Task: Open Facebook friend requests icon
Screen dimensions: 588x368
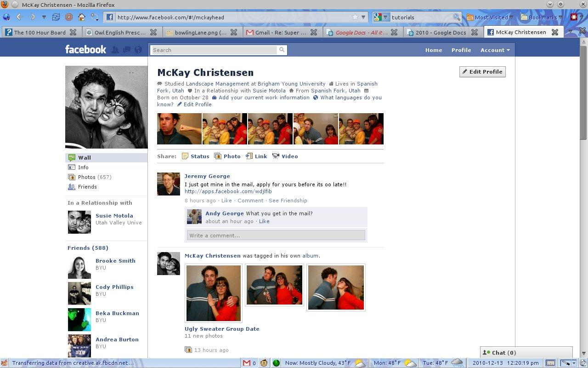Action: point(115,50)
